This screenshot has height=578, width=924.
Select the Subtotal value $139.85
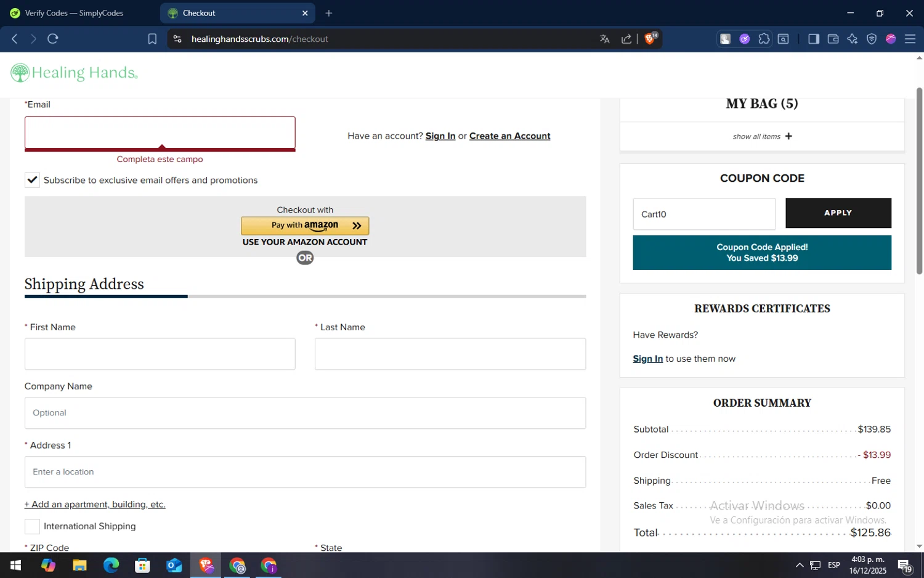click(x=874, y=429)
